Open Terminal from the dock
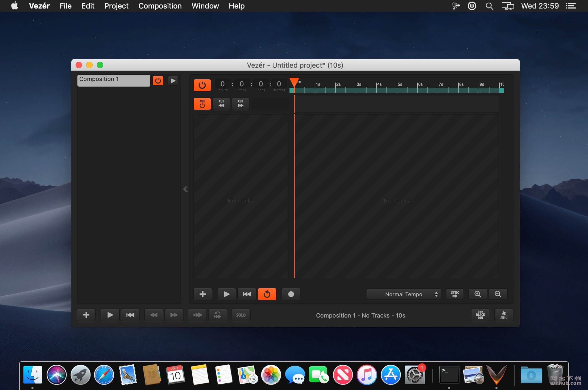This screenshot has height=390, width=588. point(449,375)
